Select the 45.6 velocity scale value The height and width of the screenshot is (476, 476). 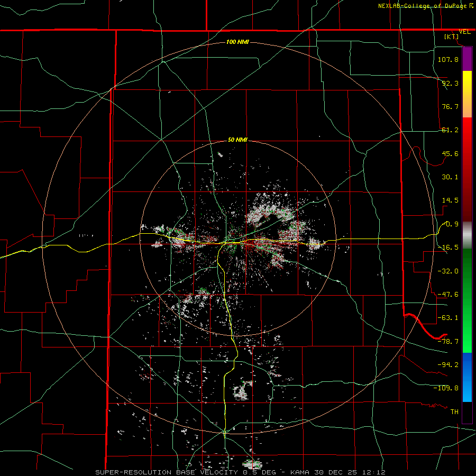[450, 153]
